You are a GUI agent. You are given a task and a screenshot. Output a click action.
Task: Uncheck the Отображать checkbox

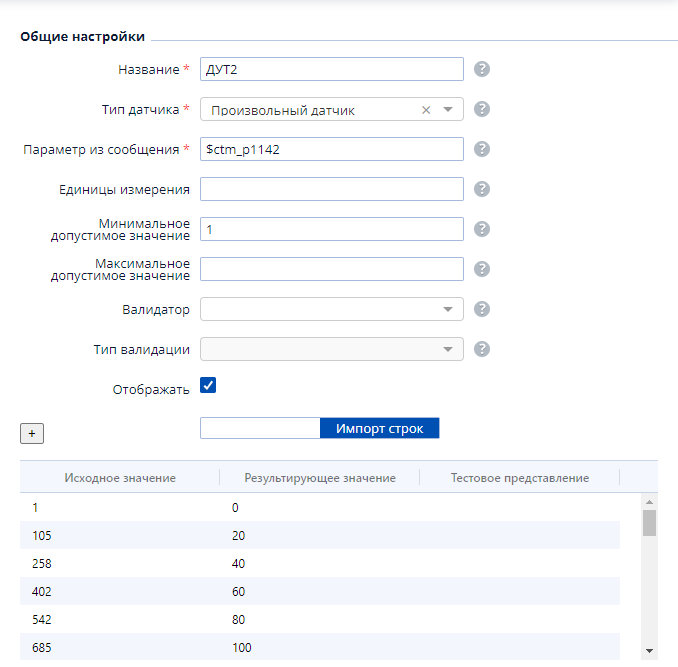point(208,385)
